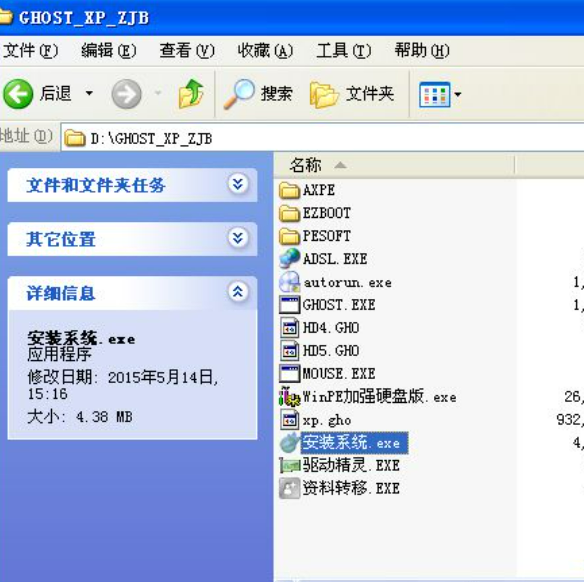584x582 pixels.
Task: Select the autorun.exe disc icon
Action: (x=289, y=282)
